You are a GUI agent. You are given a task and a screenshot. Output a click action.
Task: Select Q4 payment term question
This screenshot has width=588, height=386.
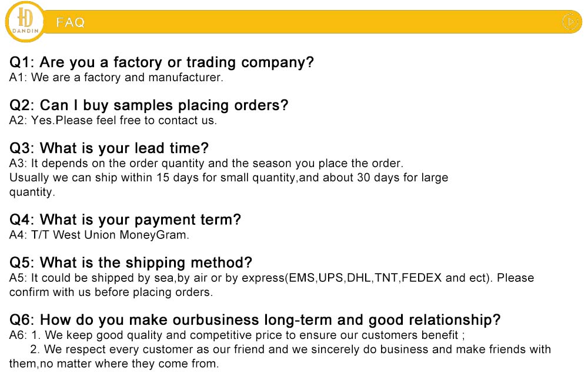[x=125, y=219]
